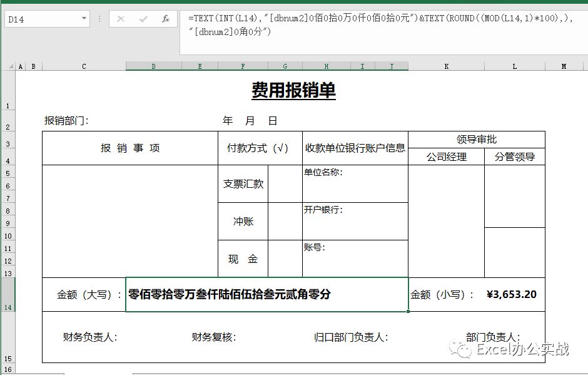
Task: Click the Cancel (X) formula icon
Action: point(120,19)
